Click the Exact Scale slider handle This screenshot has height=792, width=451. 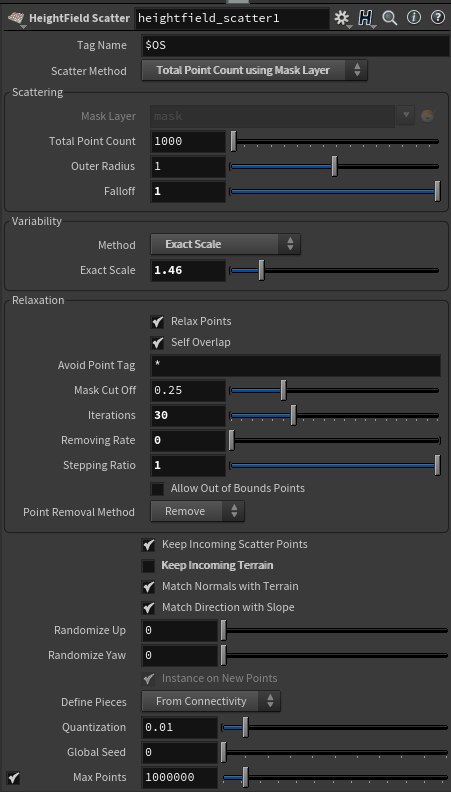[x=261, y=270]
